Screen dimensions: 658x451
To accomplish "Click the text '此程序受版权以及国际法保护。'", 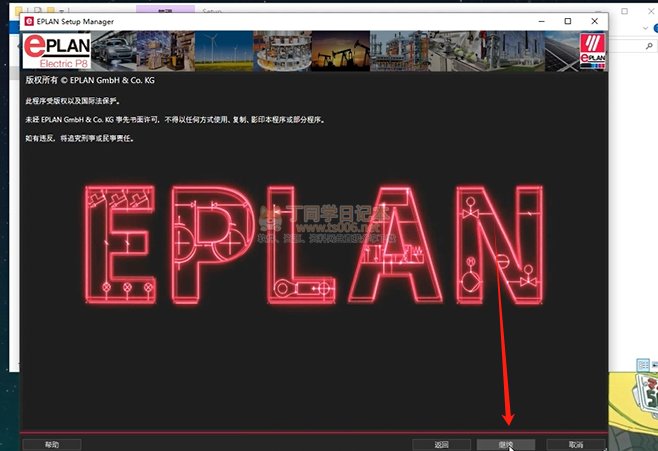I will pos(73,101).
